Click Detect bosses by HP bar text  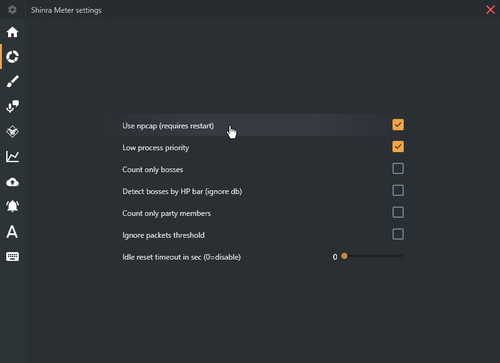[x=182, y=191]
